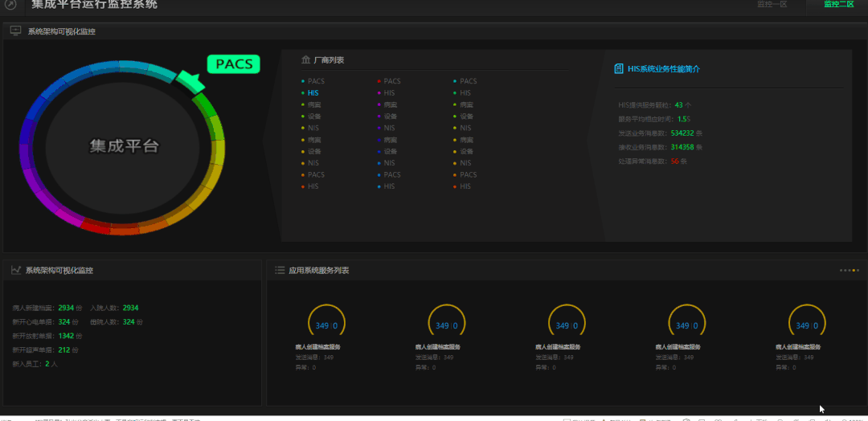Click the compass logo icon beside the system title
868x421 pixels.
pos(10,5)
